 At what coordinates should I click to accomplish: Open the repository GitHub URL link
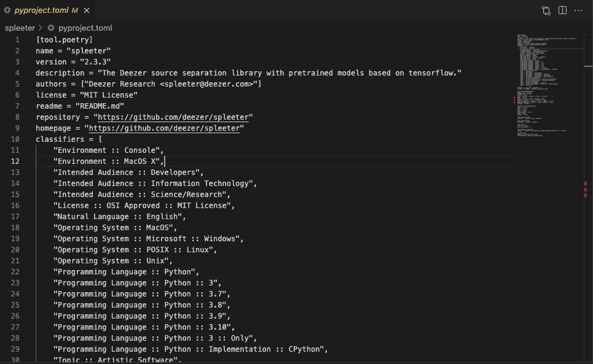[x=173, y=117]
